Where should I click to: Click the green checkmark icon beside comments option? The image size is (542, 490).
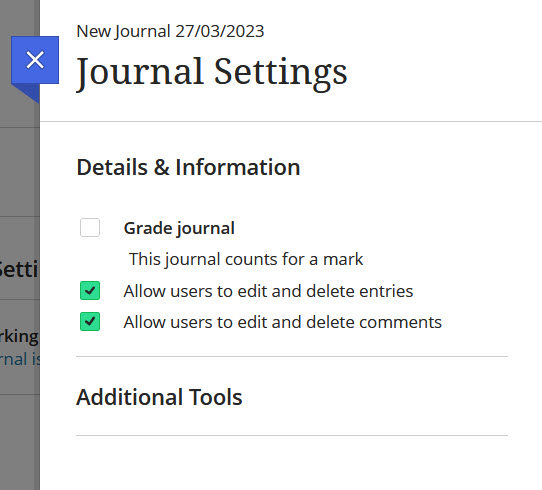[90, 322]
